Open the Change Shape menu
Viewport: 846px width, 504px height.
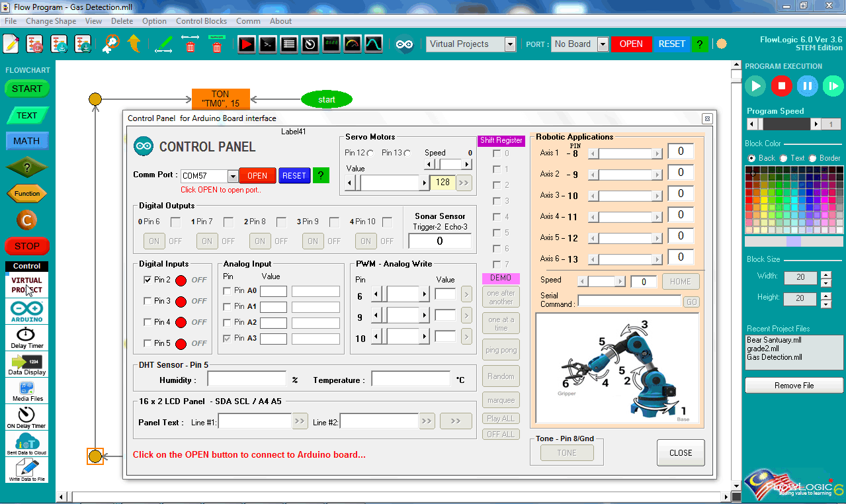pyautogui.click(x=51, y=21)
